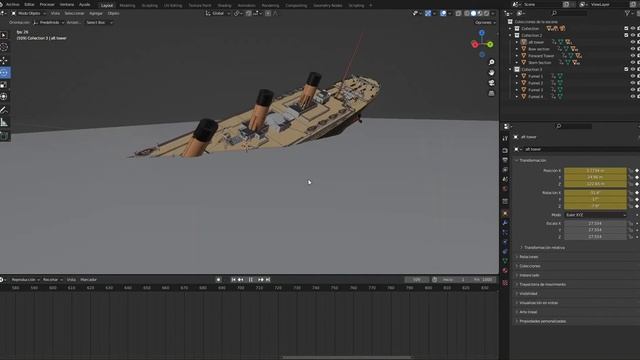640x360 pixels.
Task: Click the viewport pan hand icon
Action: coord(491,72)
